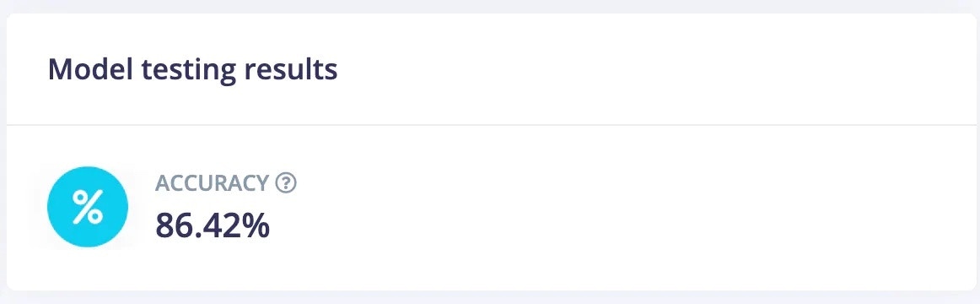Click the Model testing results heading

click(x=192, y=69)
